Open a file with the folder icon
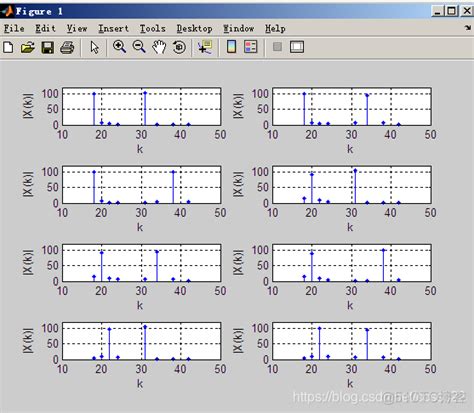This screenshot has width=474, height=413. (28, 47)
